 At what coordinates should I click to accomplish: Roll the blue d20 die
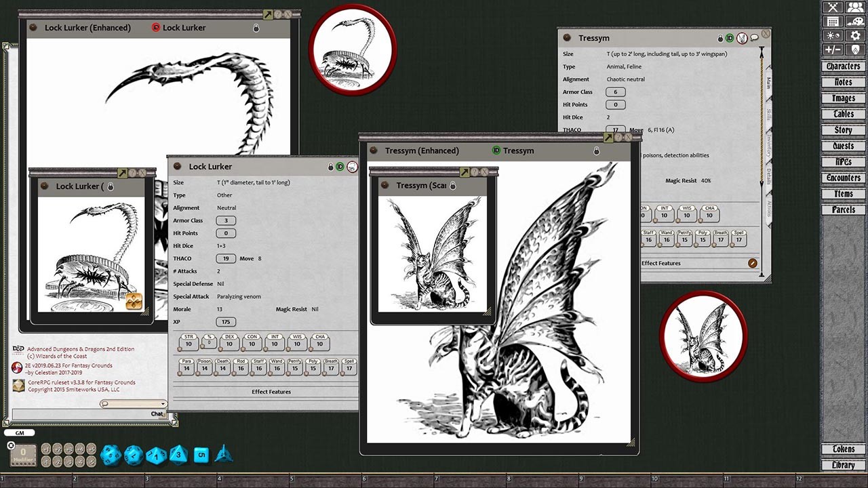(x=112, y=454)
